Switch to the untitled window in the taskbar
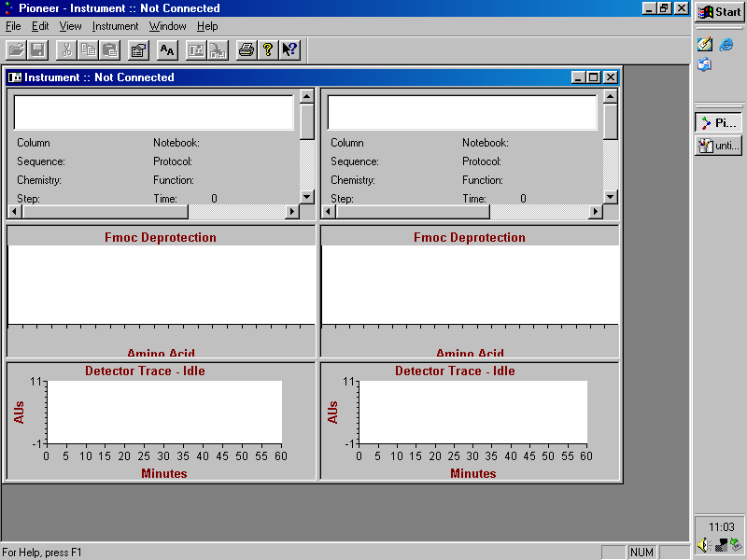Screen dimensions: 747x560 [717, 146]
